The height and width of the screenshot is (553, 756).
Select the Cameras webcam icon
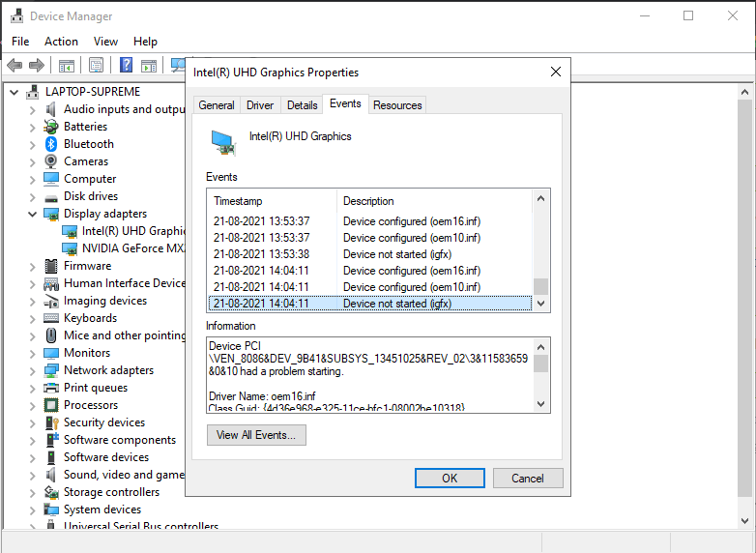(51, 161)
